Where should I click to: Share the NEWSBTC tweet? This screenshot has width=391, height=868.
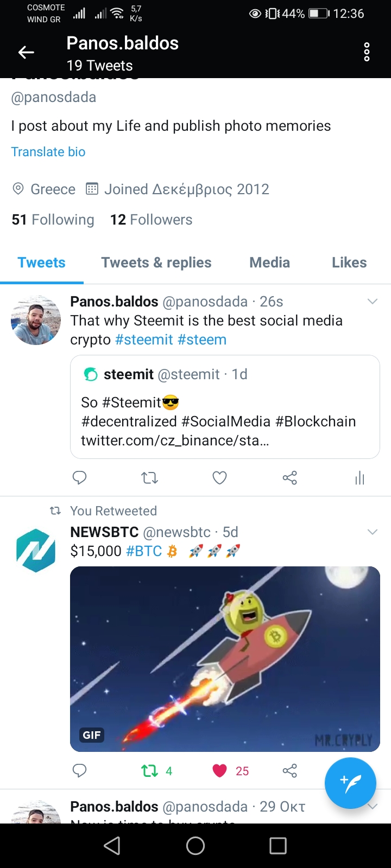tap(289, 770)
